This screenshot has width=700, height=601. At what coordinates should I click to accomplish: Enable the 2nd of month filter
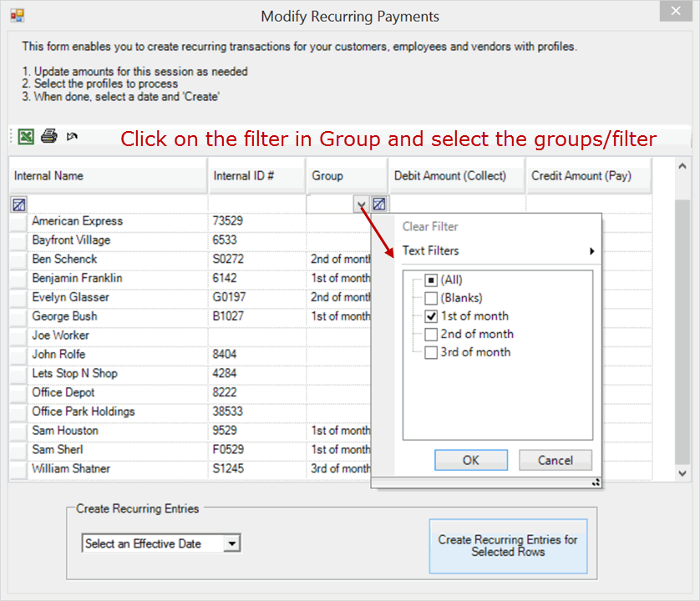point(431,334)
